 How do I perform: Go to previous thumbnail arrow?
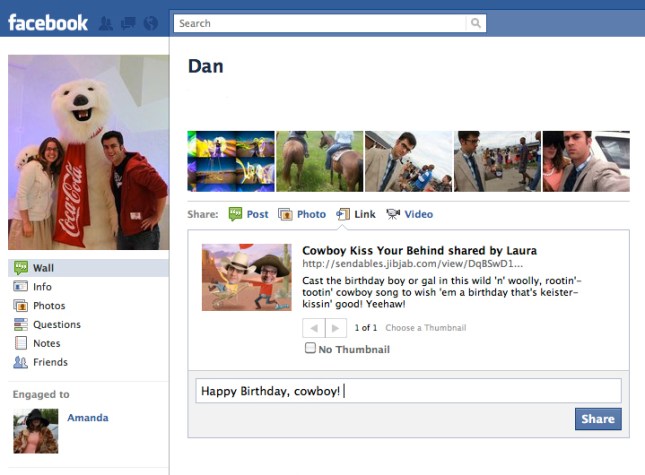pyautogui.click(x=313, y=328)
